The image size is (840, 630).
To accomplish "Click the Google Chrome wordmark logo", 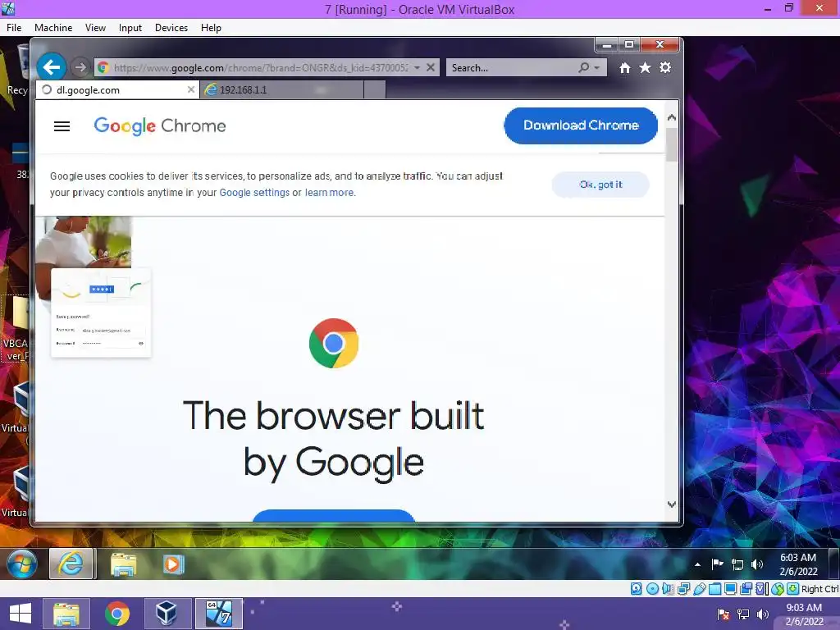I will coord(160,126).
